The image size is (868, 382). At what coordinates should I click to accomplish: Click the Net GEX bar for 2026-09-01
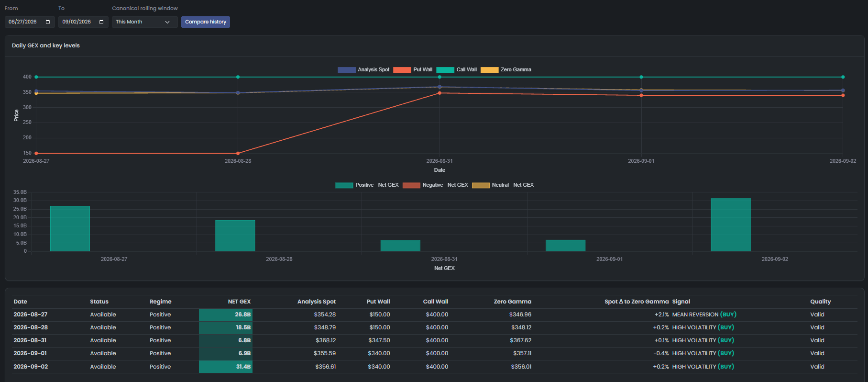(x=565, y=246)
